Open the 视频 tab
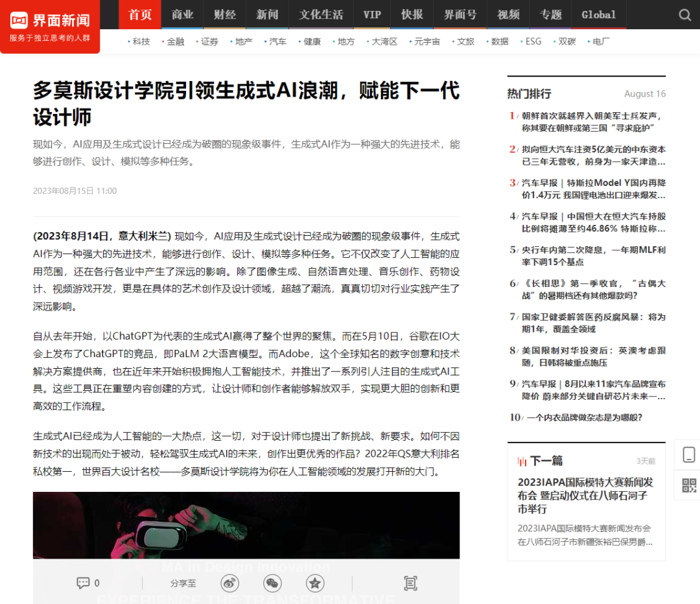Viewport: 700px width, 604px height. click(508, 15)
